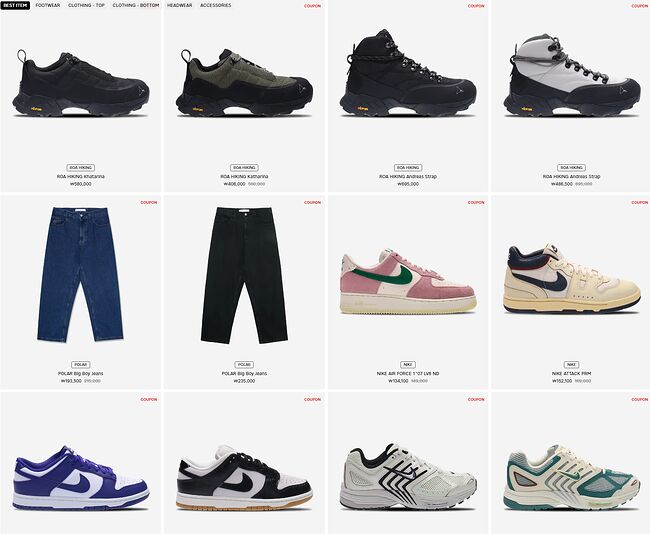
Task: Click COUPON label above blue jeans
Action: (149, 202)
